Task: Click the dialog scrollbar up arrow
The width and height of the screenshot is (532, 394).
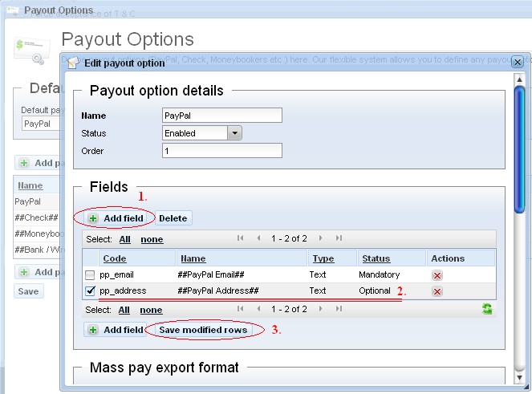Action: pyautogui.click(x=519, y=80)
